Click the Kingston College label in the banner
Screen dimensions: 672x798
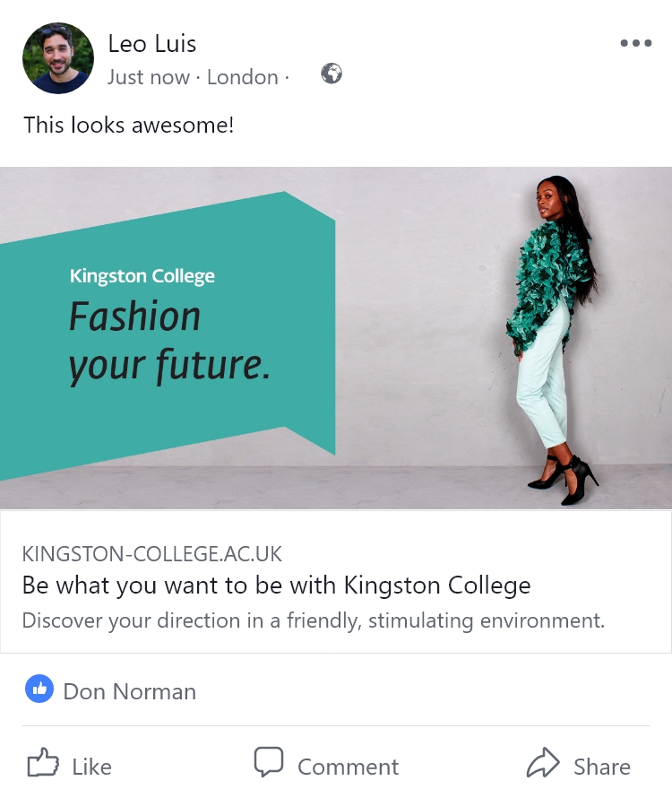point(142,276)
